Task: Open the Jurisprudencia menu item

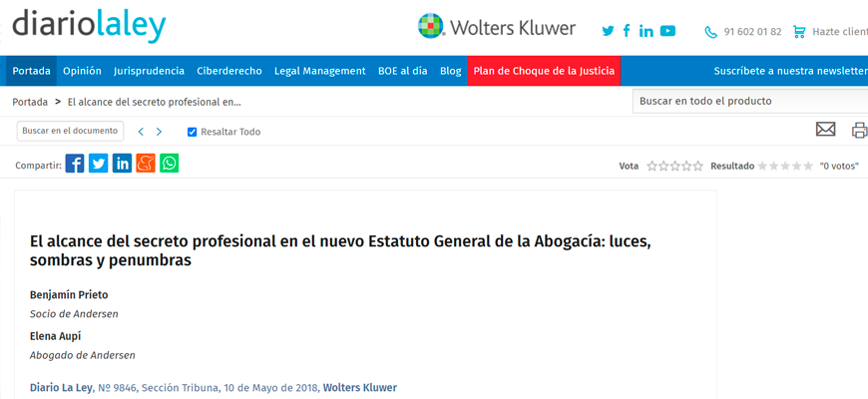Action: 149,71
